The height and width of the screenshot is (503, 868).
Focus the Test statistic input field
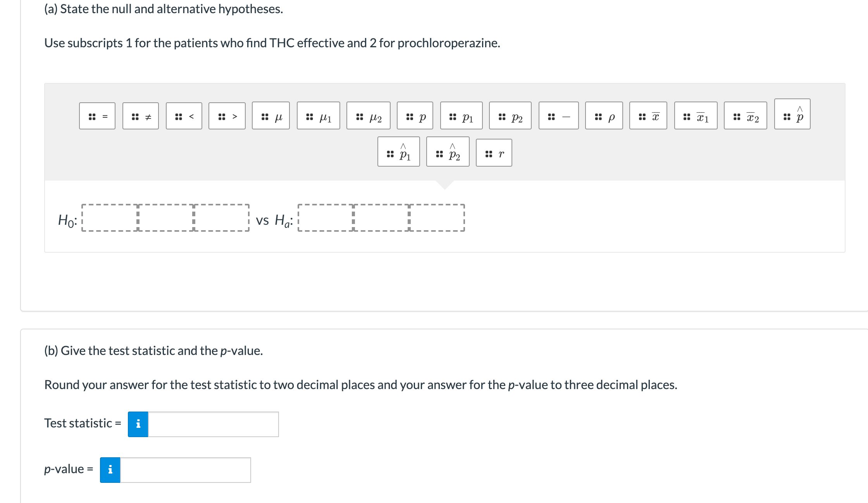click(x=214, y=424)
